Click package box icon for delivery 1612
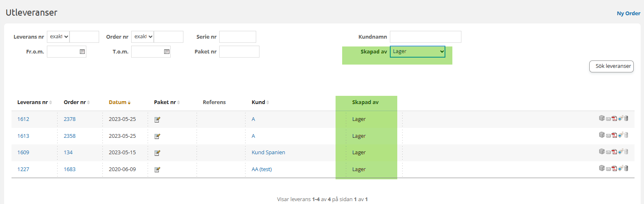The width and height of the screenshot is (644, 204). (x=602, y=118)
